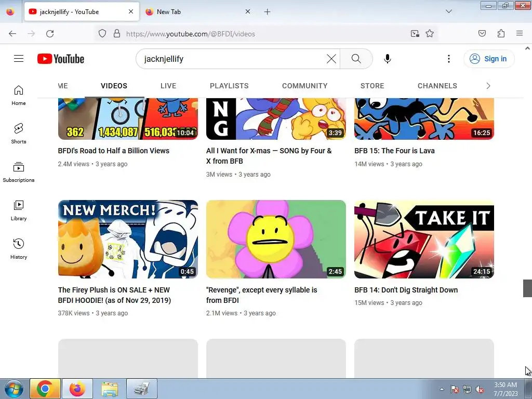Expand the list all tabs dropdown
Image resolution: width=532 pixels, height=399 pixels.
[x=448, y=11]
